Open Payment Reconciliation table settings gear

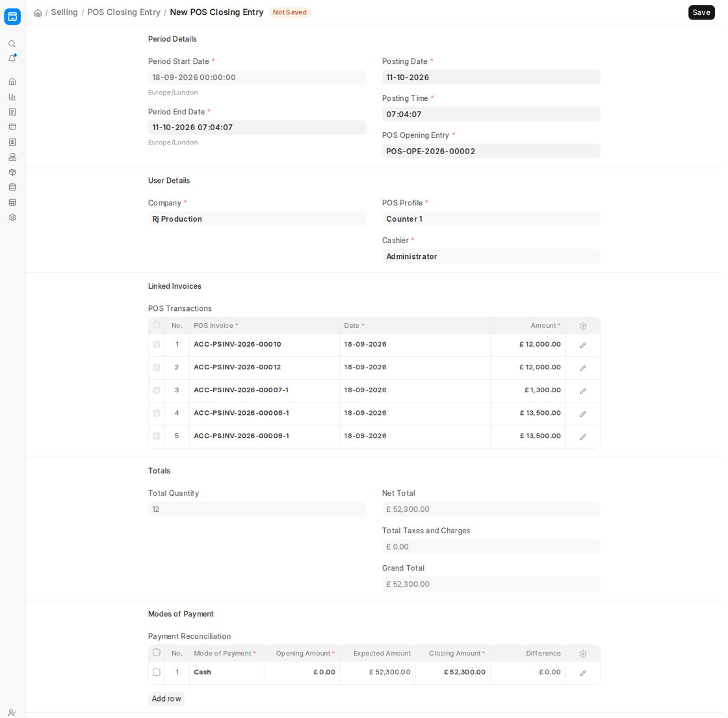582,654
